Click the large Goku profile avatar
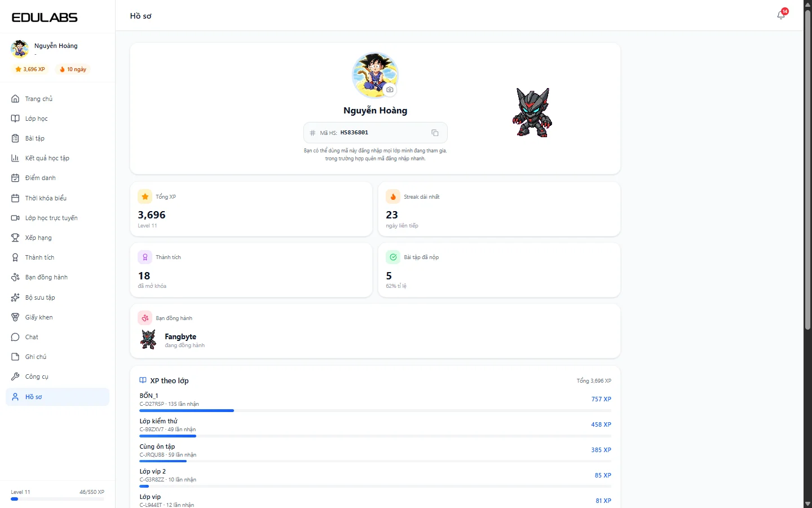This screenshot has width=812, height=508. (x=375, y=75)
